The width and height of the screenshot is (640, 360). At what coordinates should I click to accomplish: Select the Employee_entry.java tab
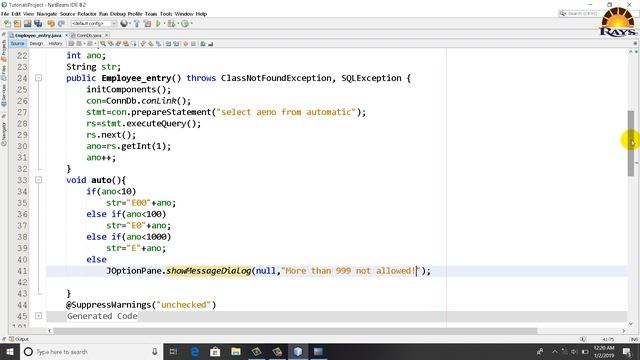[38, 36]
